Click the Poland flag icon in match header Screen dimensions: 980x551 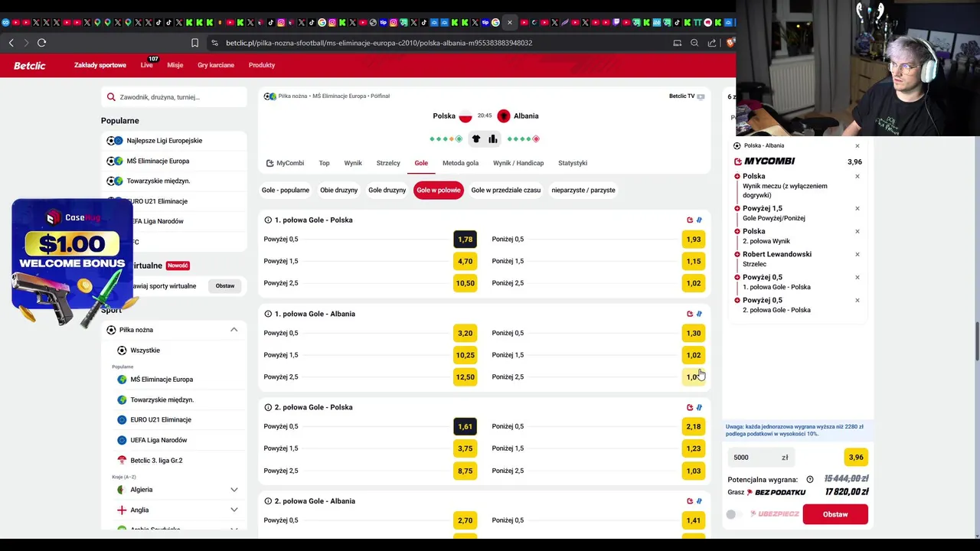465,116
